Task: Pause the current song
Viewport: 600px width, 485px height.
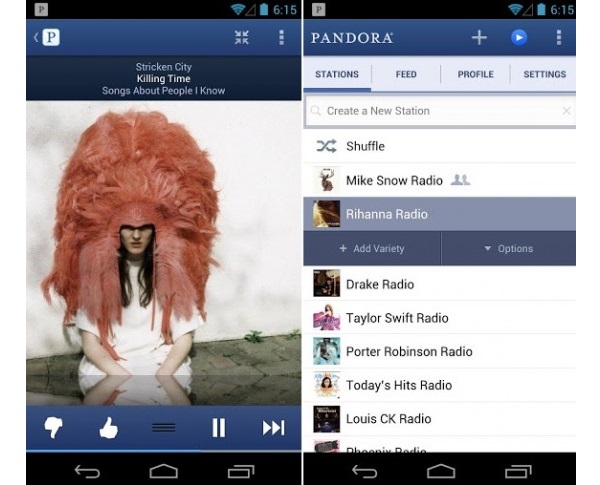Action: pos(218,427)
